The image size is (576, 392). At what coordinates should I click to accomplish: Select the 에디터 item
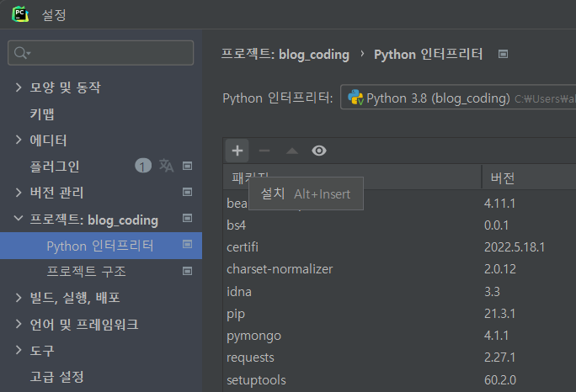point(49,140)
